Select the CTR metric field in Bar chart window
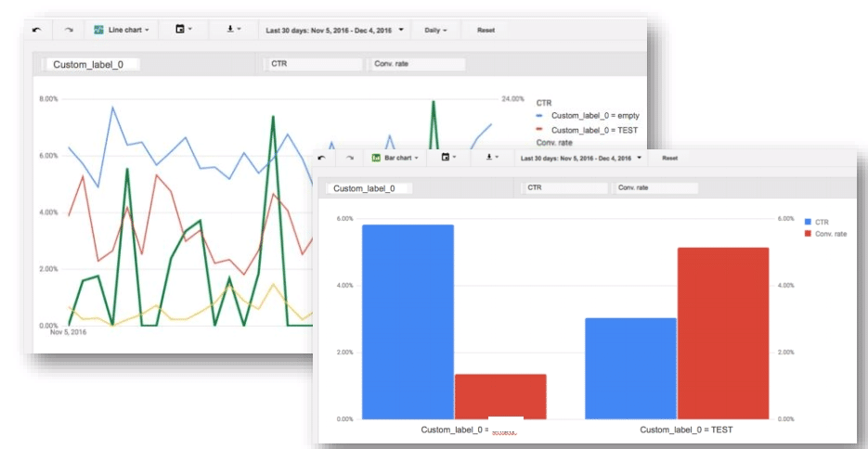868x449 pixels. 564,188
